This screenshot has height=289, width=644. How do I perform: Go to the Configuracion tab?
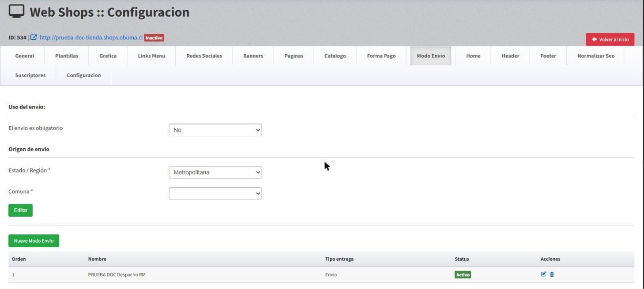pyautogui.click(x=84, y=75)
